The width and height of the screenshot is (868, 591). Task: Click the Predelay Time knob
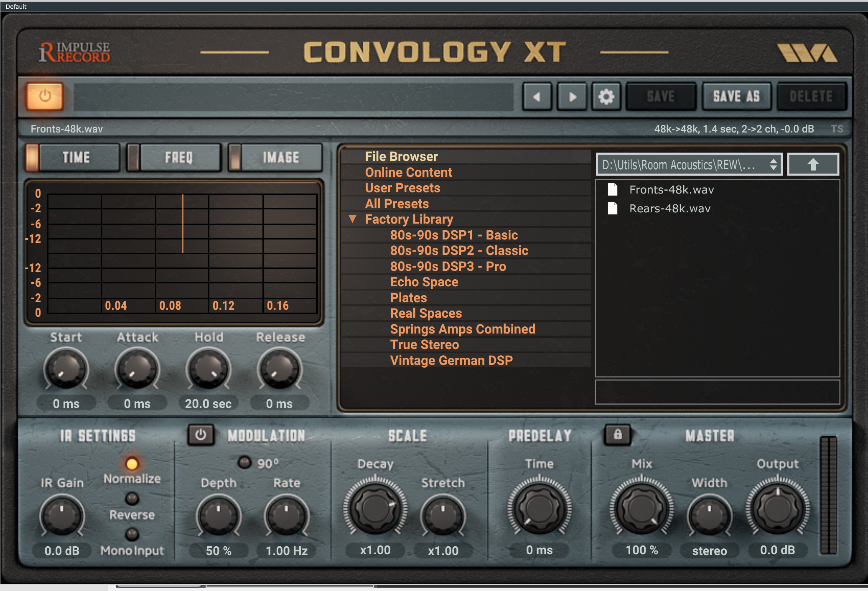539,508
